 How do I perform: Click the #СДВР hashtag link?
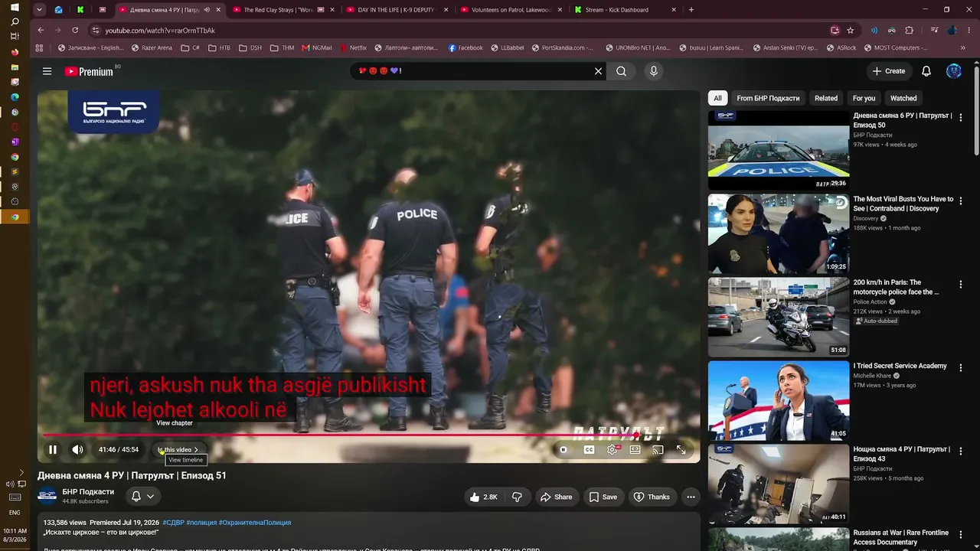pos(173,523)
